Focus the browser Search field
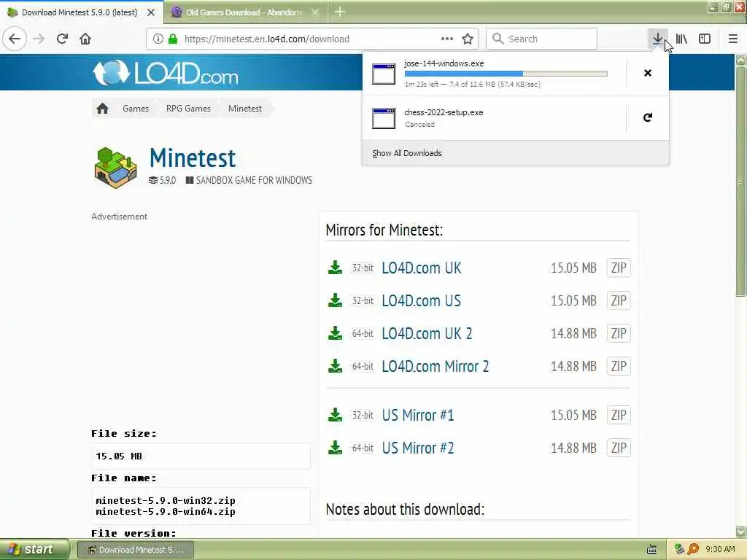Image resolution: width=747 pixels, height=560 pixels. click(542, 39)
